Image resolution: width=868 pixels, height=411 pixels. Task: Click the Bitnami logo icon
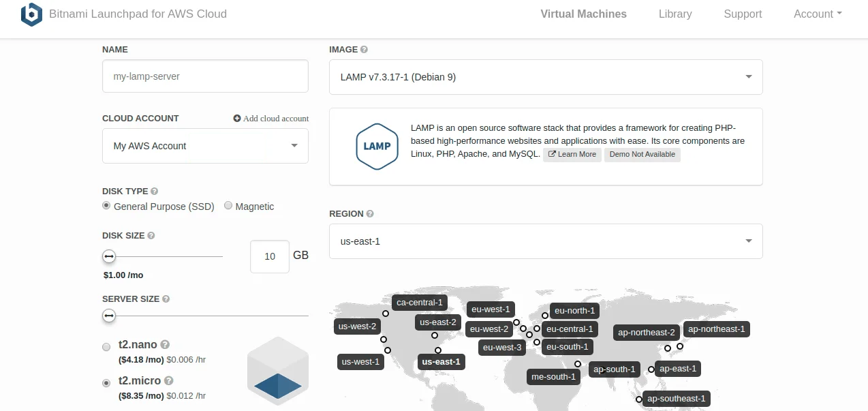31,14
